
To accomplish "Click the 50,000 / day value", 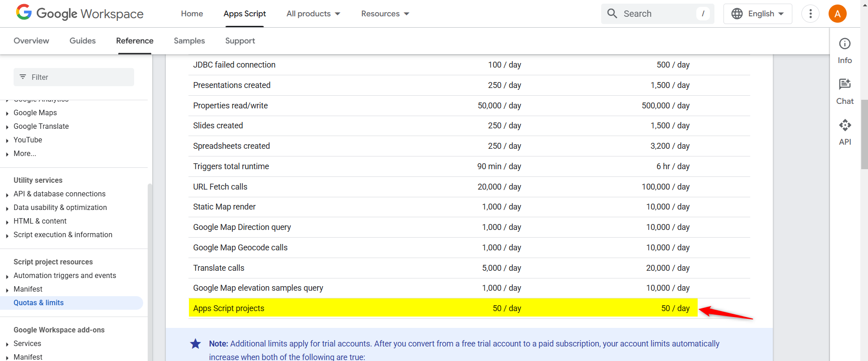I will pos(499,106).
